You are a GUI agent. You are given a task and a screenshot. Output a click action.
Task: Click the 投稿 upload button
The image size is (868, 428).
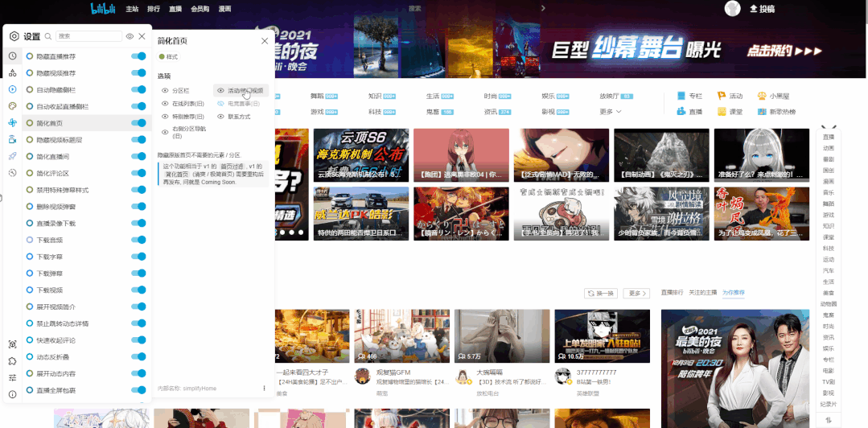763,8
